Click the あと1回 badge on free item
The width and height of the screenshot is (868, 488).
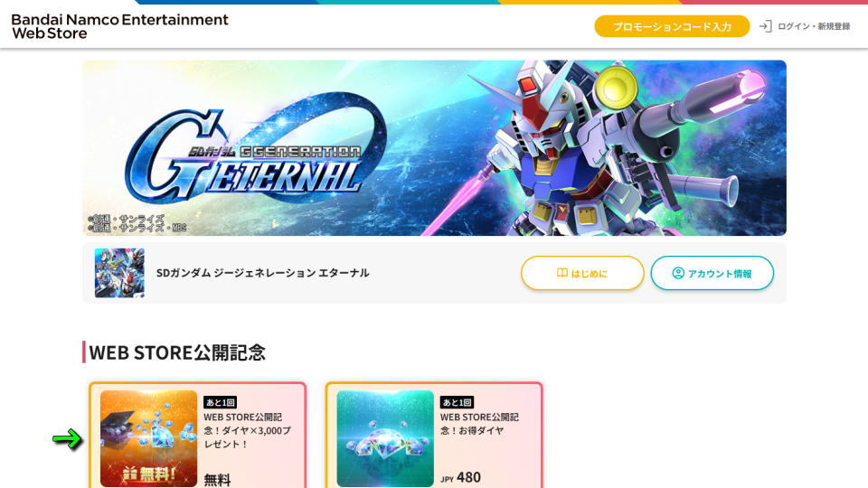[221, 402]
